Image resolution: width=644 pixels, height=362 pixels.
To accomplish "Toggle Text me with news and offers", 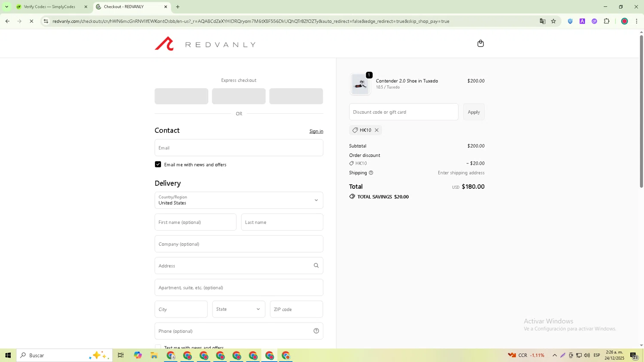I will tap(158, 347).
